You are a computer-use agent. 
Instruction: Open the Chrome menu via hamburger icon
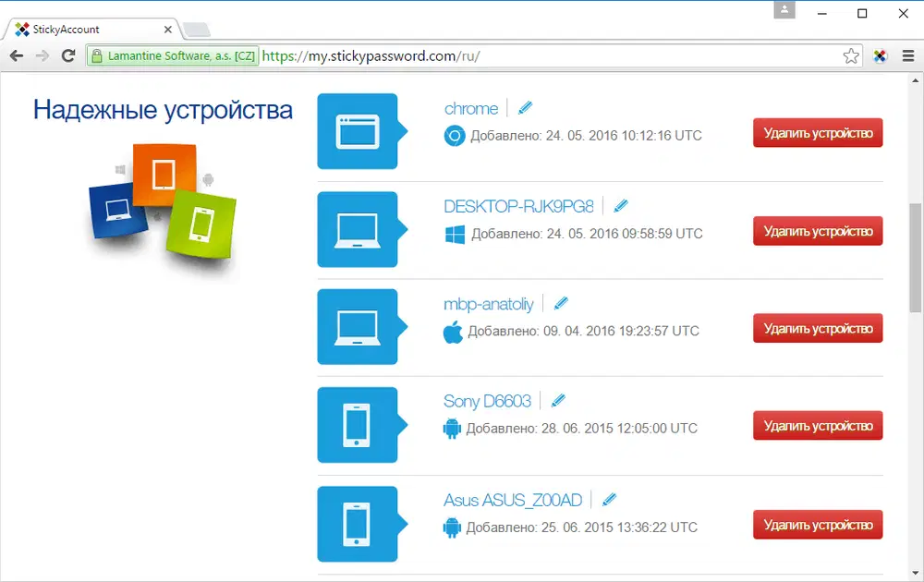pyautogui.click(x=907, y=55)
